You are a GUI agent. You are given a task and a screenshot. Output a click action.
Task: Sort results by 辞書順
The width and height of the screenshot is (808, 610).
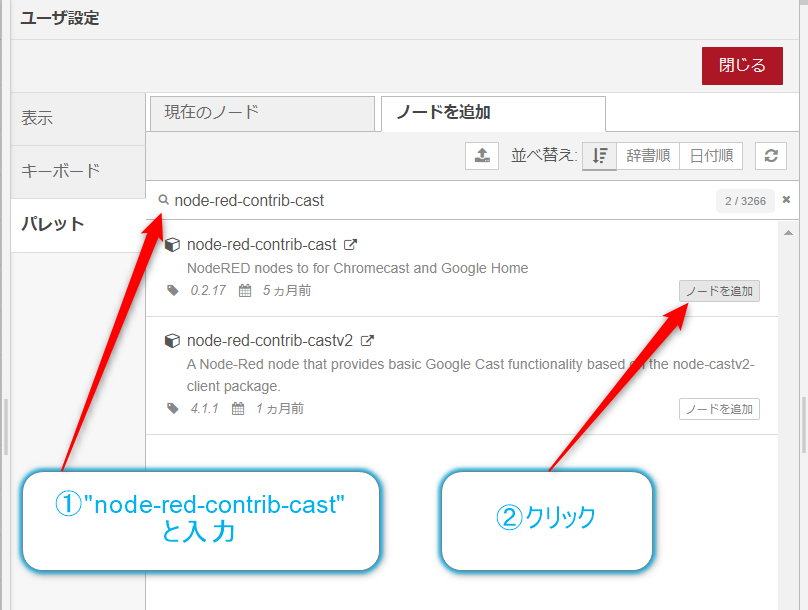[648, 156]
